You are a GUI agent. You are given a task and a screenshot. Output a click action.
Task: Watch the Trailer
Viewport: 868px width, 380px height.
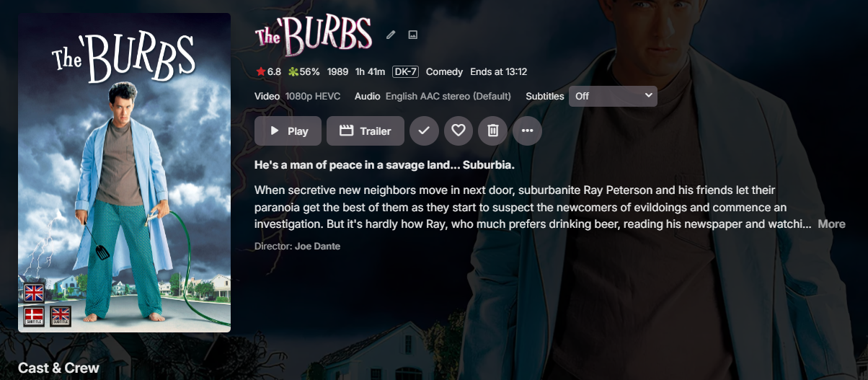point(366,131)
